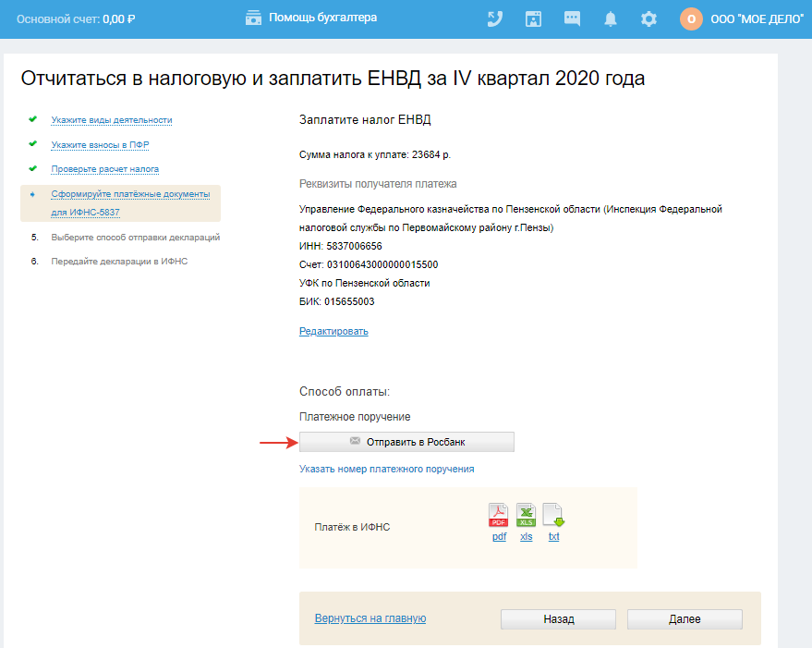
Task: Click the orange user avatar icon
Action: (x=691, y=18)
